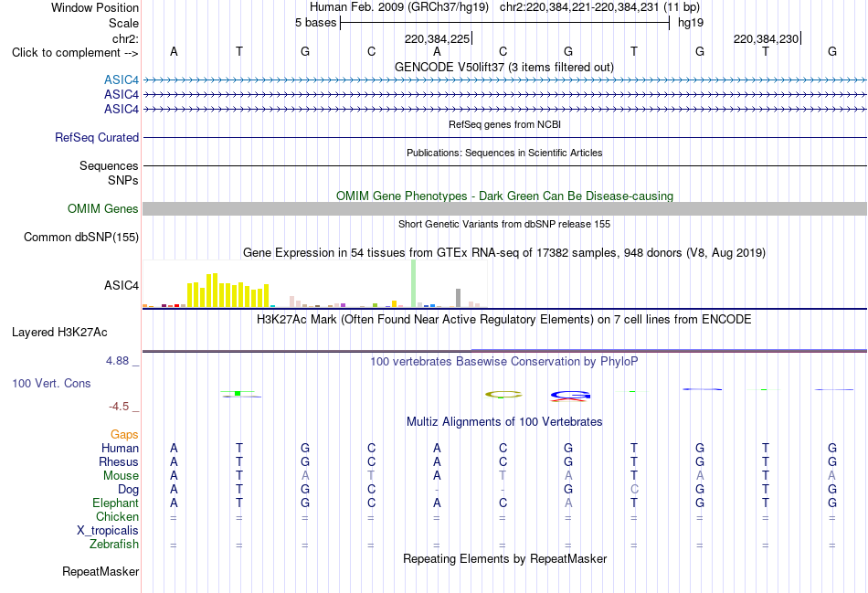Click the Mouse species label
This screenshot has width=868, height=593.
[x=121, y=476]
